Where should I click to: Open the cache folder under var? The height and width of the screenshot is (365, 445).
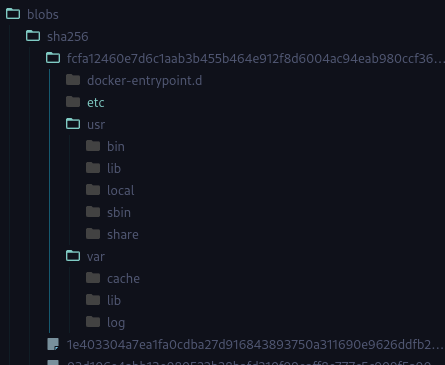pos(123,279)
